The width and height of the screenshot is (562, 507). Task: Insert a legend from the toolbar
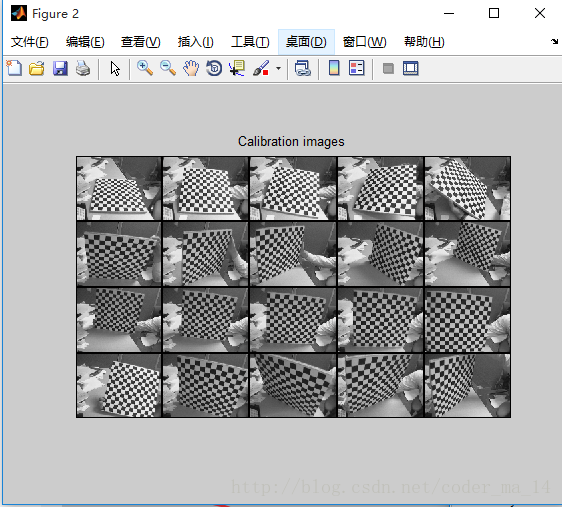click(357, 68)
